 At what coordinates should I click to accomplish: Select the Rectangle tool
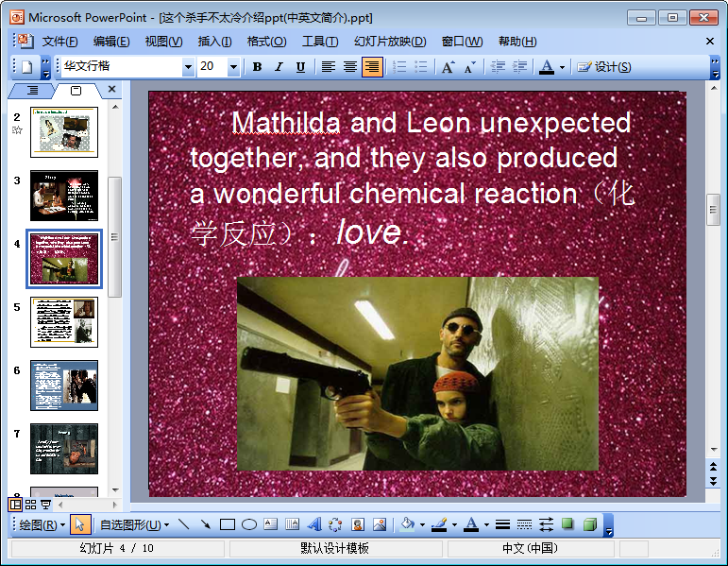click(x=227, y=524)
